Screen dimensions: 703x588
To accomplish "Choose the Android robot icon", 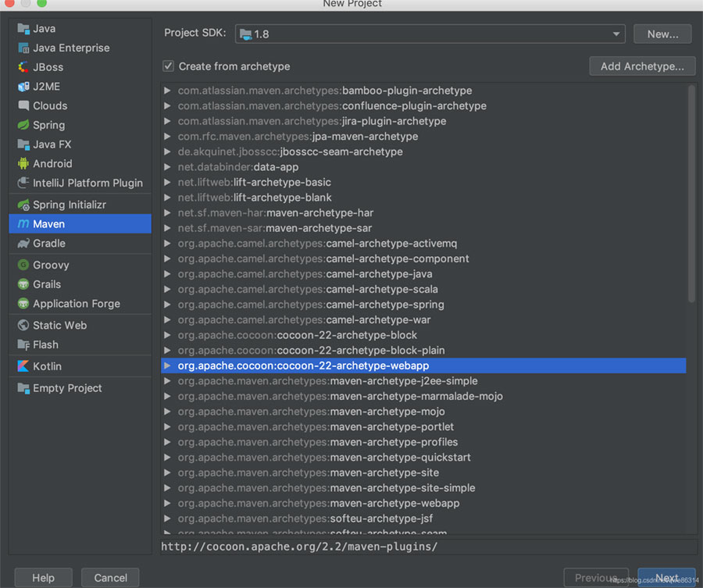I will (x=23, y=163).
